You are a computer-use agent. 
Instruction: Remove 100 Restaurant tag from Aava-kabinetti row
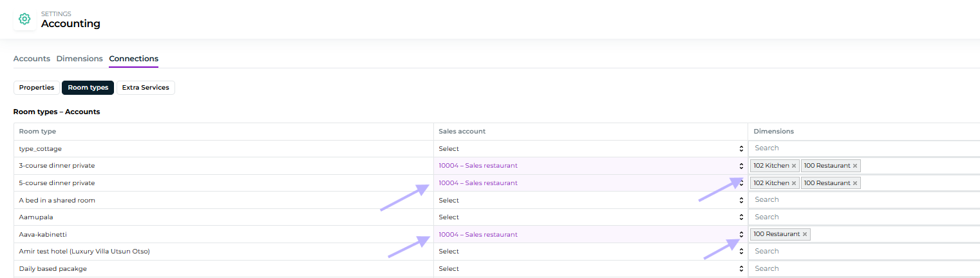coord(805,234)
